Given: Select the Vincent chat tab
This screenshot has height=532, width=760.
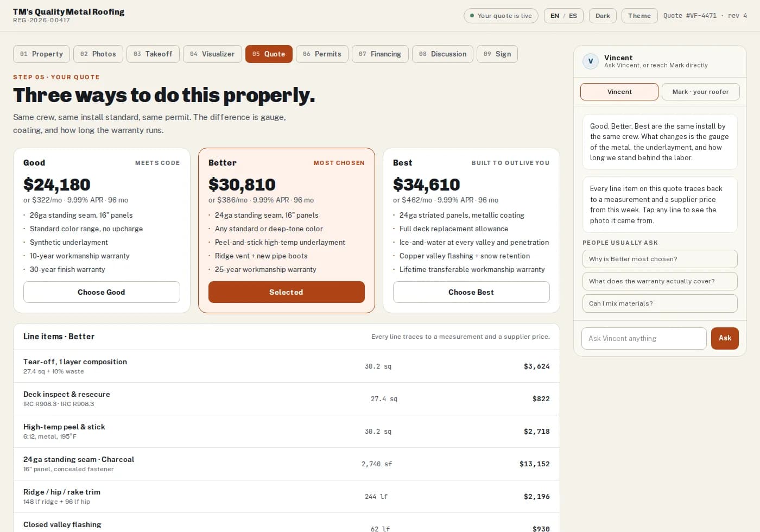Looking at the screenshot, I should click(x=619, y=92).
